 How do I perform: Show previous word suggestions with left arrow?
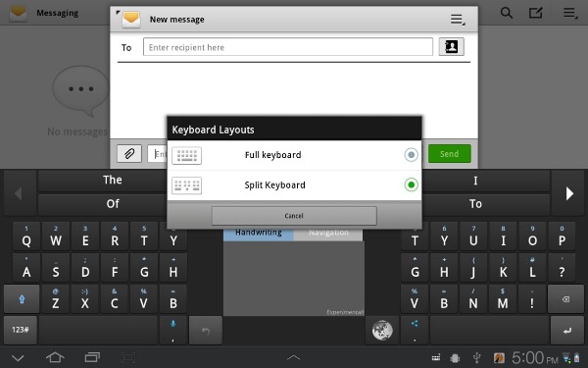[x=19, y=193]
